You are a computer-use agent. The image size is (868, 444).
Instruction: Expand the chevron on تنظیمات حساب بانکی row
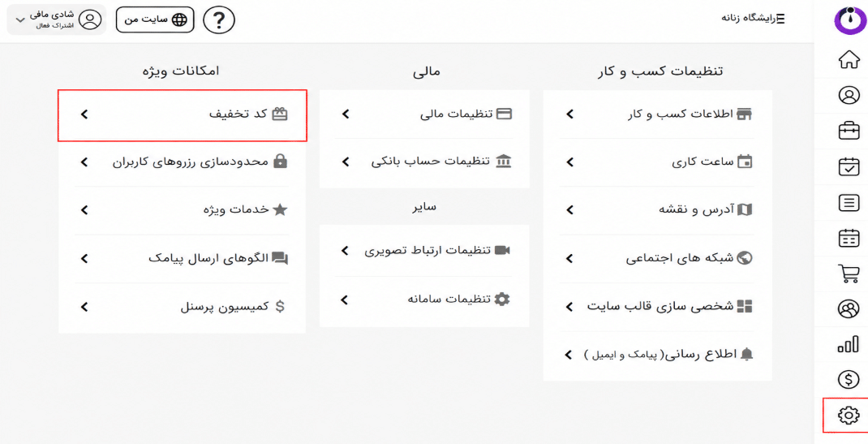coord(346,162)
